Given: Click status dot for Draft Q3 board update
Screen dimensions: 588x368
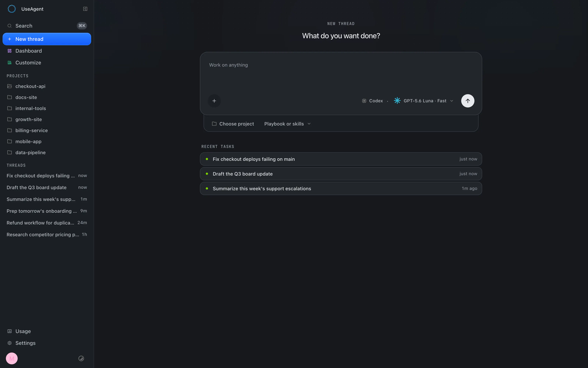Looking at the screenshot, I should 207,174.
